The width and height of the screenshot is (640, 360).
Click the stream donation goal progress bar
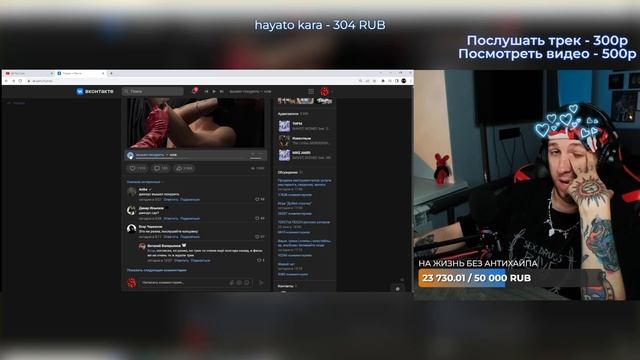(509, 278)
